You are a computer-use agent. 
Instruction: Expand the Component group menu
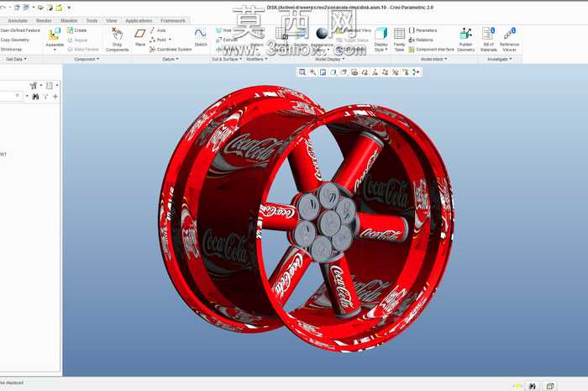click(x=87, y=59)
